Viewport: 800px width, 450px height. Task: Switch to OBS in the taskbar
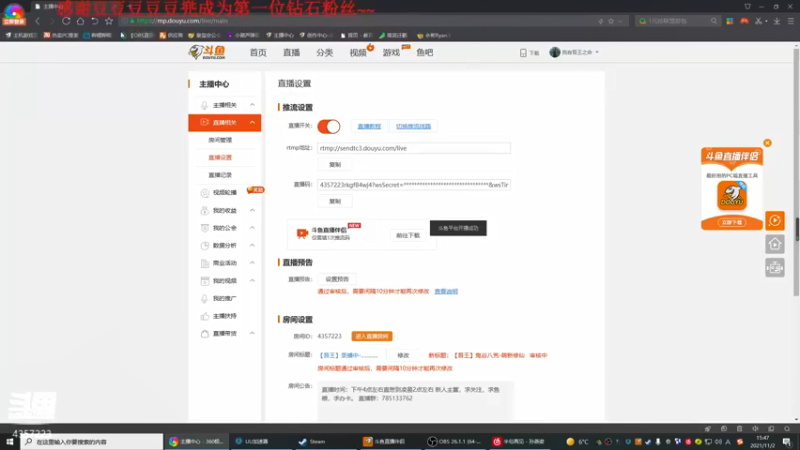[455, 441]
